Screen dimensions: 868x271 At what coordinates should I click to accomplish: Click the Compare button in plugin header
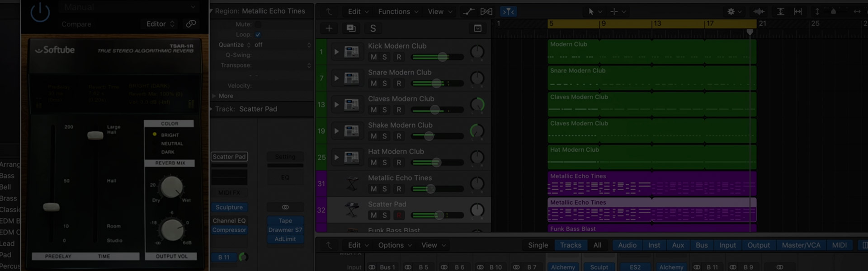tap(76, 24)
